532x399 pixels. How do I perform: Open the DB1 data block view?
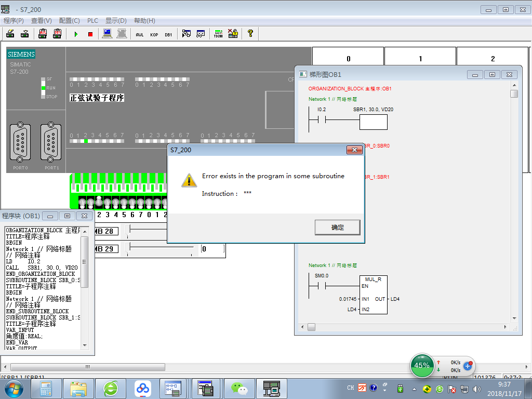pyautogui.click(x=168, y=34)
